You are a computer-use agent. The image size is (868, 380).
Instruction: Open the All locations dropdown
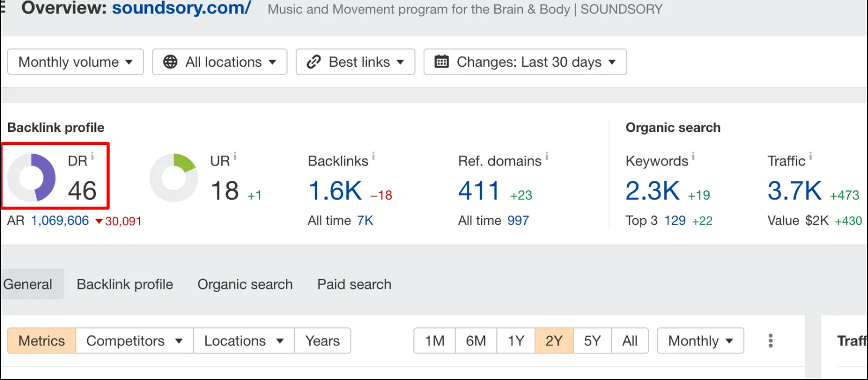tap(220, 62)
